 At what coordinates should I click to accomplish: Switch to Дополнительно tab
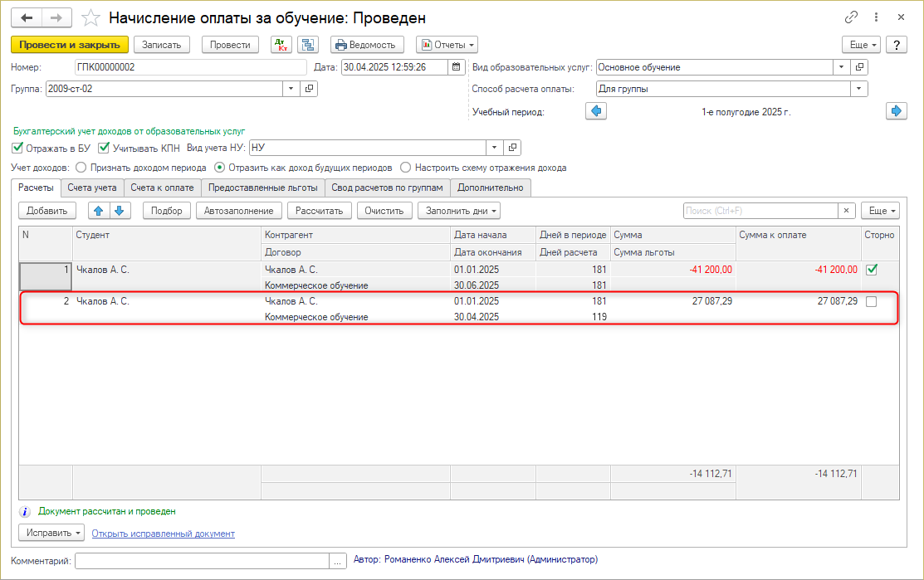(x=491, y=188)
